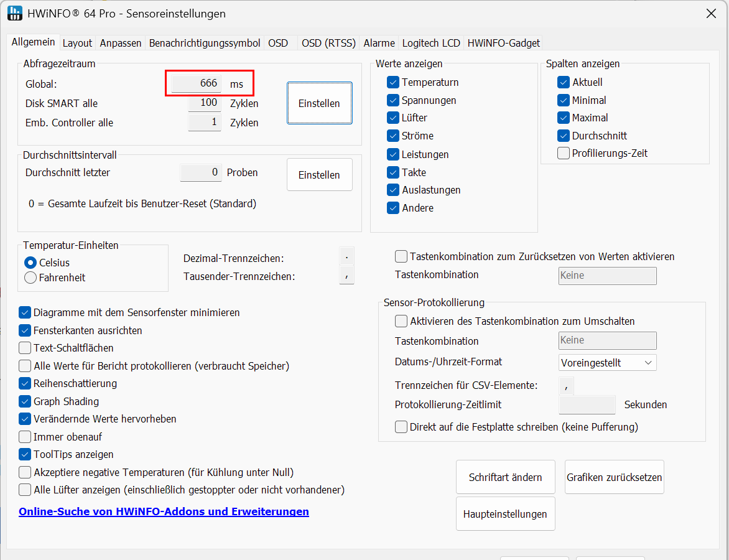The width and height of the screenshot is (729, 560).
Task: Click the Protokollierung-Zeitlimit seconds field
Action: 587,404
